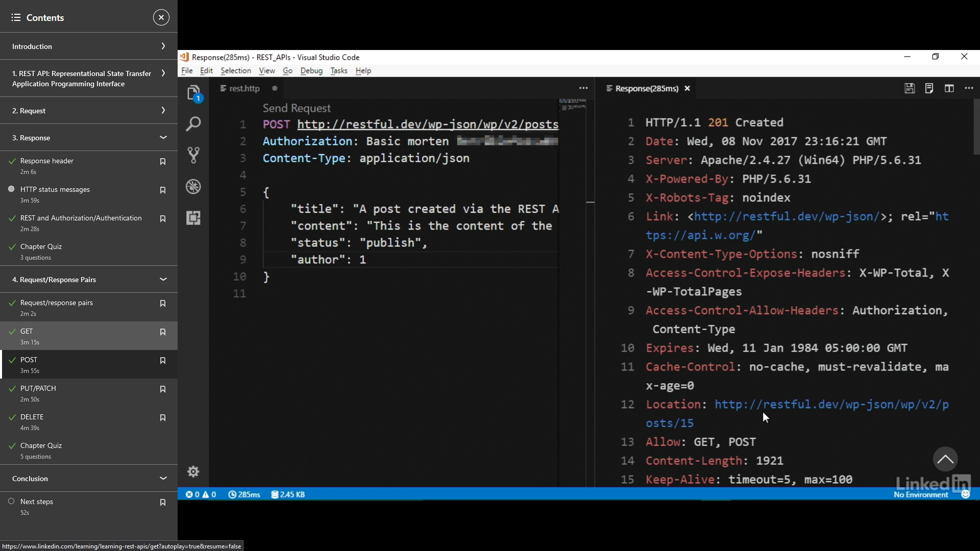Open the Tasks menu
This screenshot has height=551, width=980.
click(x=339, y=71)
